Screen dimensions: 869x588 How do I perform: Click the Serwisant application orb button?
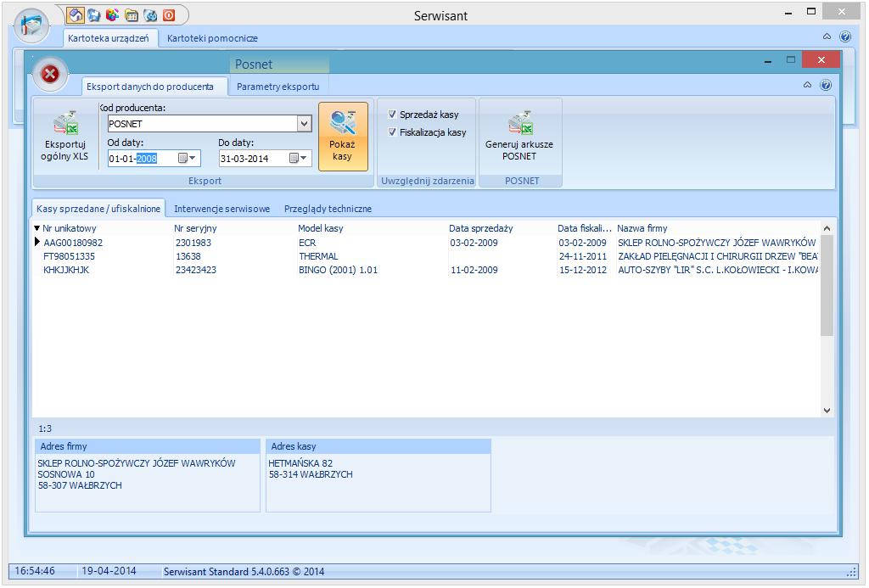pyautogui.click(x=31, y=25)
